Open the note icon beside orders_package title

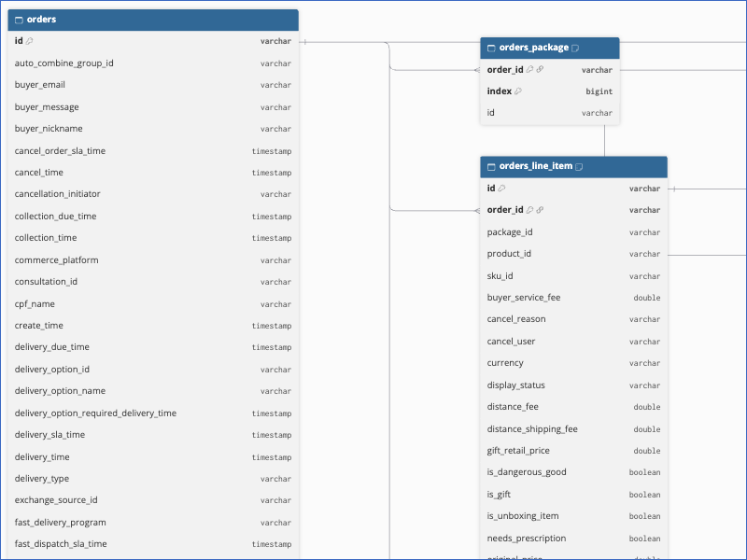pos(575,49)
